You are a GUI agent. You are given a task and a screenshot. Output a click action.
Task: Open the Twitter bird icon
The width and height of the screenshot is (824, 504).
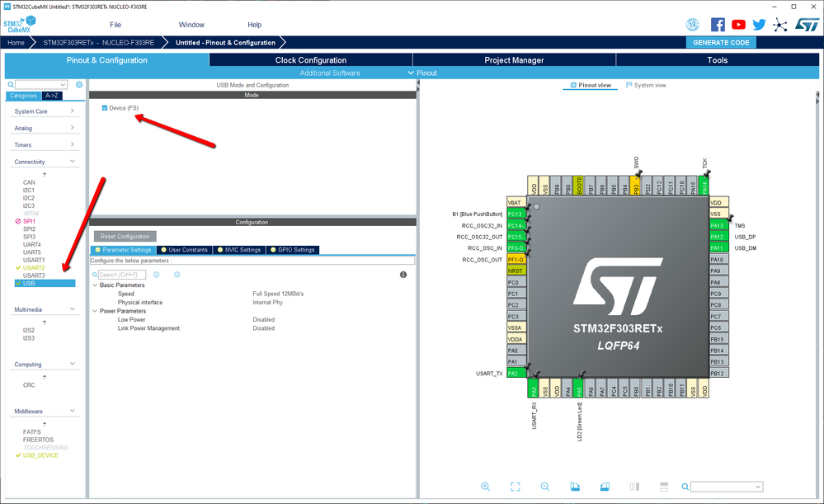tap(759, 25)
